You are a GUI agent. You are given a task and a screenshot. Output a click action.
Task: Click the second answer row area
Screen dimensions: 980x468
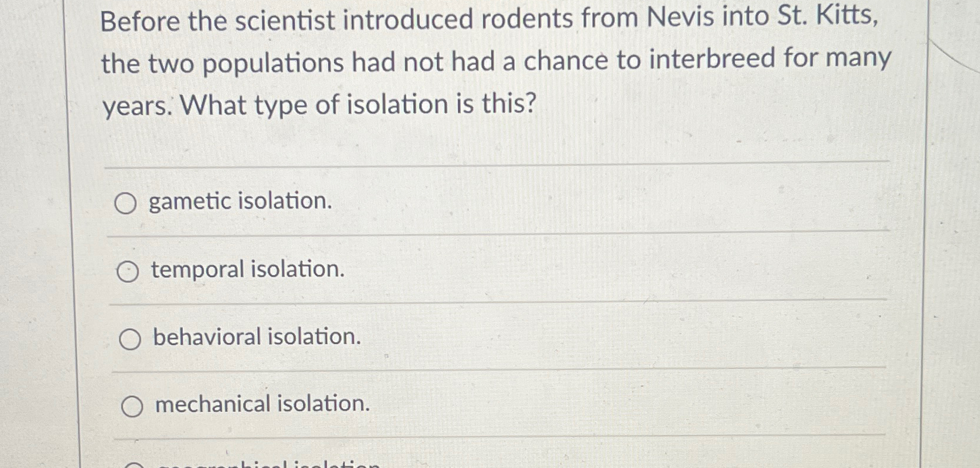click(x=472, y=272)
